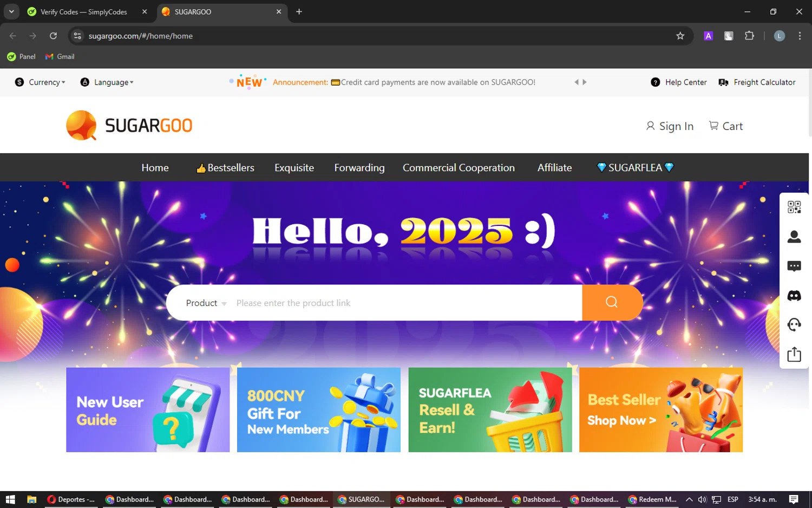The height and width of the screenshot is (508, 812).
Task: Click Sign In
Action: [x=670, y=126]
